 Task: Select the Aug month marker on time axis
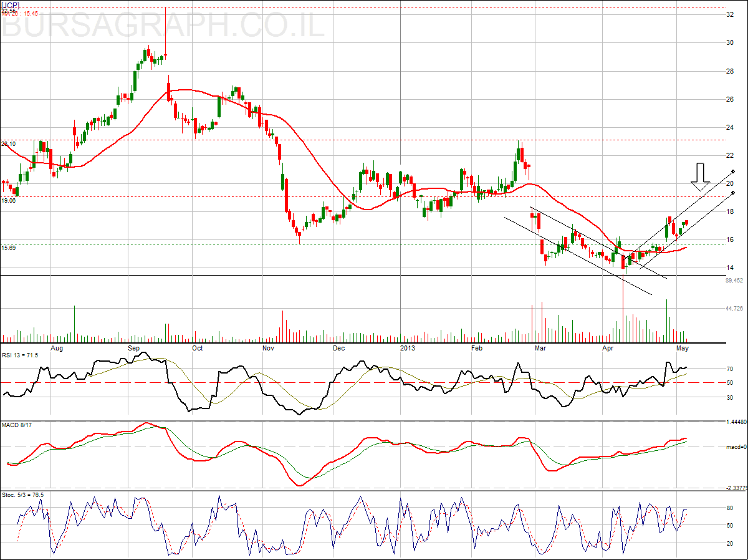point(57,347)
